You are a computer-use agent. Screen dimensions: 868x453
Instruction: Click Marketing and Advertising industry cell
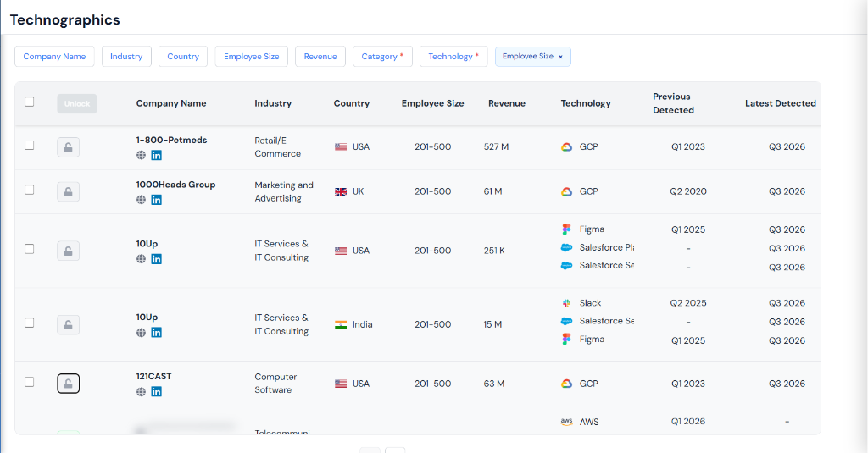pos(284,192)
